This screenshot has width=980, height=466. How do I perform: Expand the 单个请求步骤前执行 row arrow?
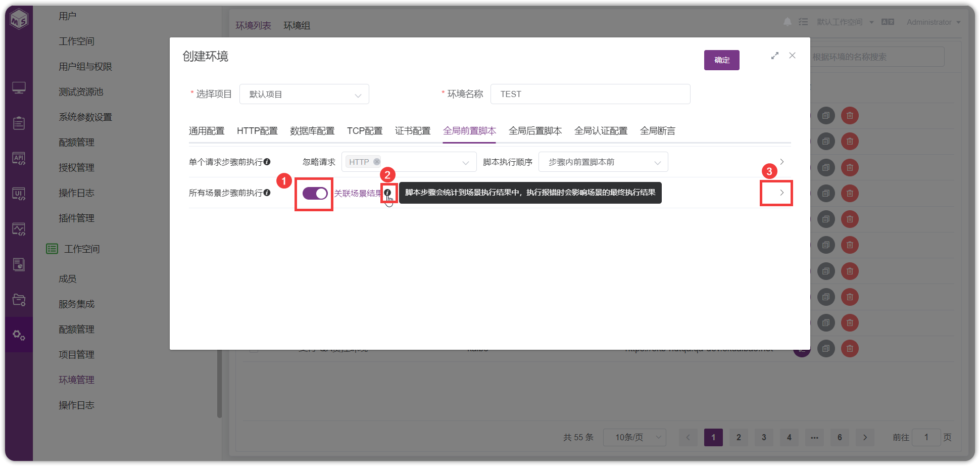pos(781,162)
